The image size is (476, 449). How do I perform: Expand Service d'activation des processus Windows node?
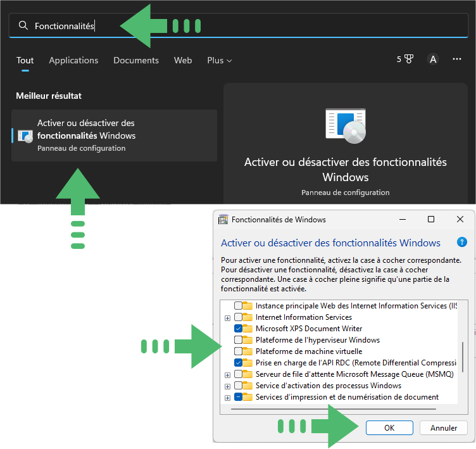[227, 386]
